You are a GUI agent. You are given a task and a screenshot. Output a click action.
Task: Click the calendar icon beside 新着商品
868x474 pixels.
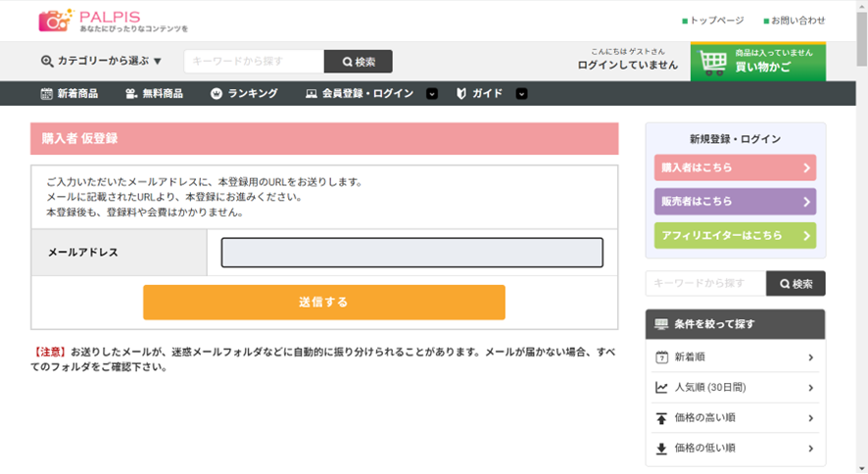coord(46,94)
